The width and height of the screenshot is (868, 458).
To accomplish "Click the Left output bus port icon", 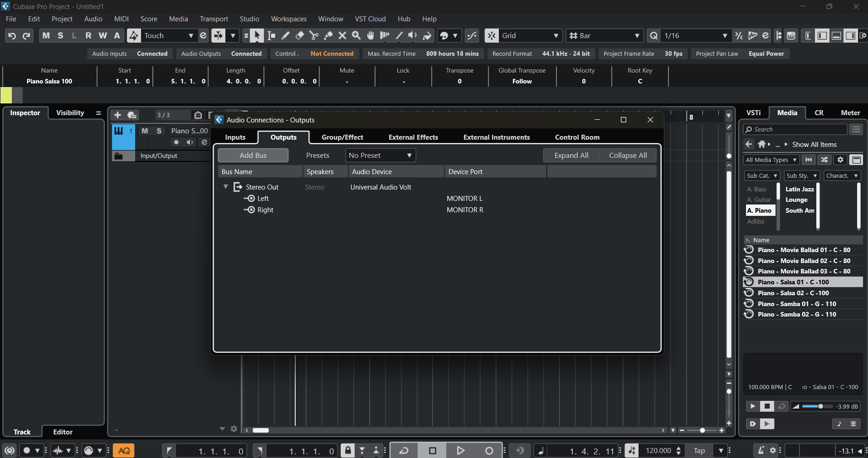I will [249, 199].
